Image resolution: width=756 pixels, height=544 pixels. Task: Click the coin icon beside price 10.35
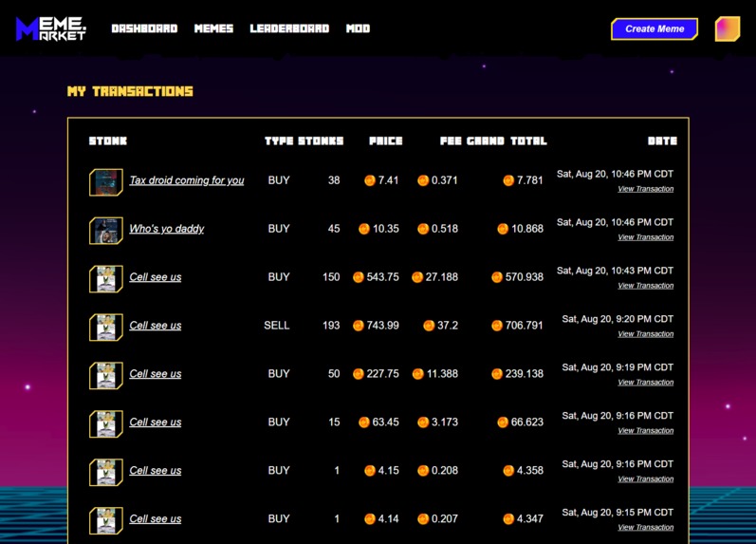[364, 229]
